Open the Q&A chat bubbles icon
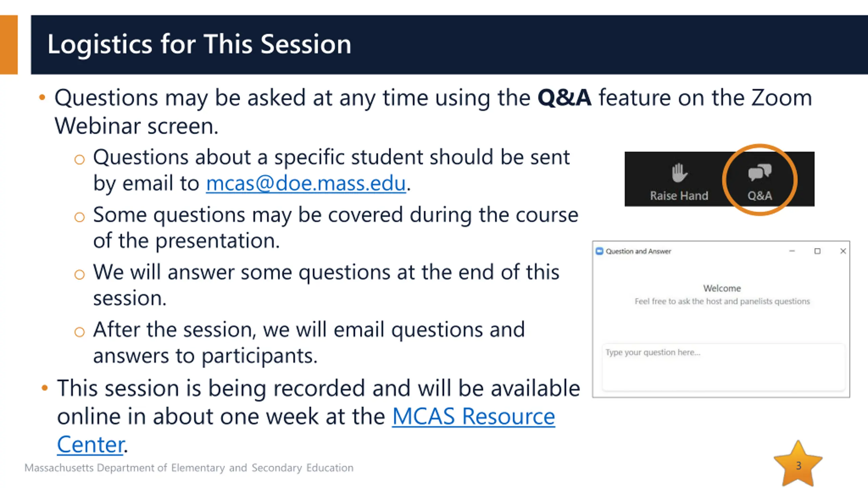868x488 pixels. point(759,172)
